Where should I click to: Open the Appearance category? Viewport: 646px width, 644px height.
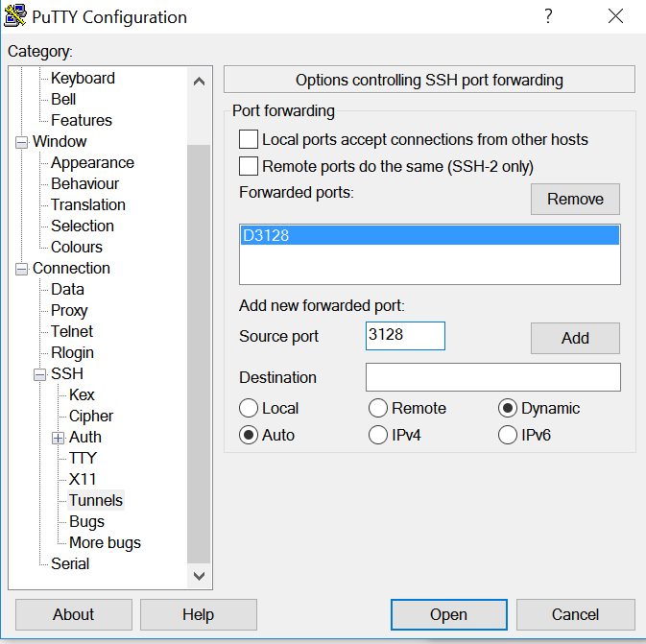pos(93,162)
